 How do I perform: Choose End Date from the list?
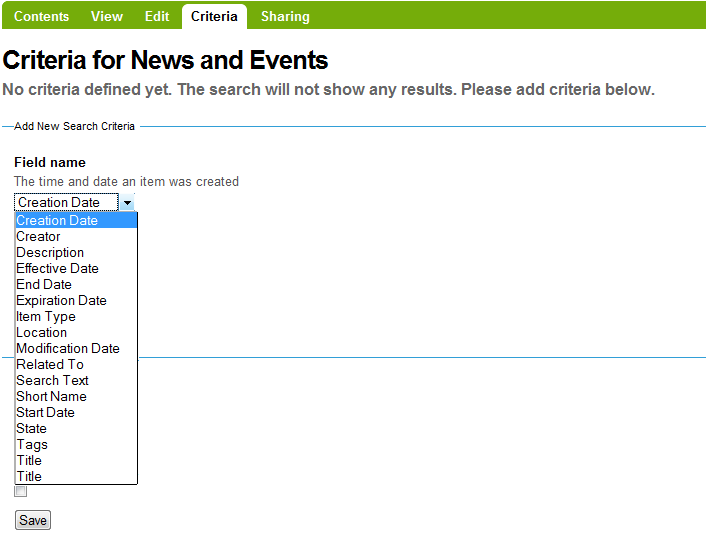44,285
